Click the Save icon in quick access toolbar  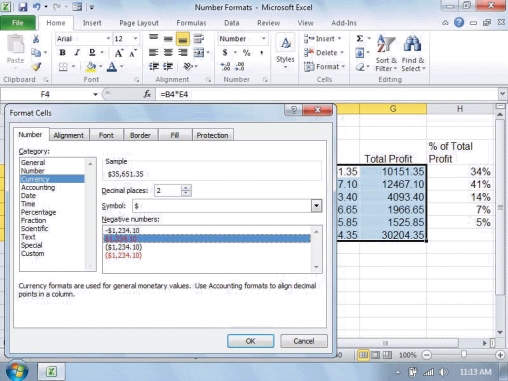22,7
